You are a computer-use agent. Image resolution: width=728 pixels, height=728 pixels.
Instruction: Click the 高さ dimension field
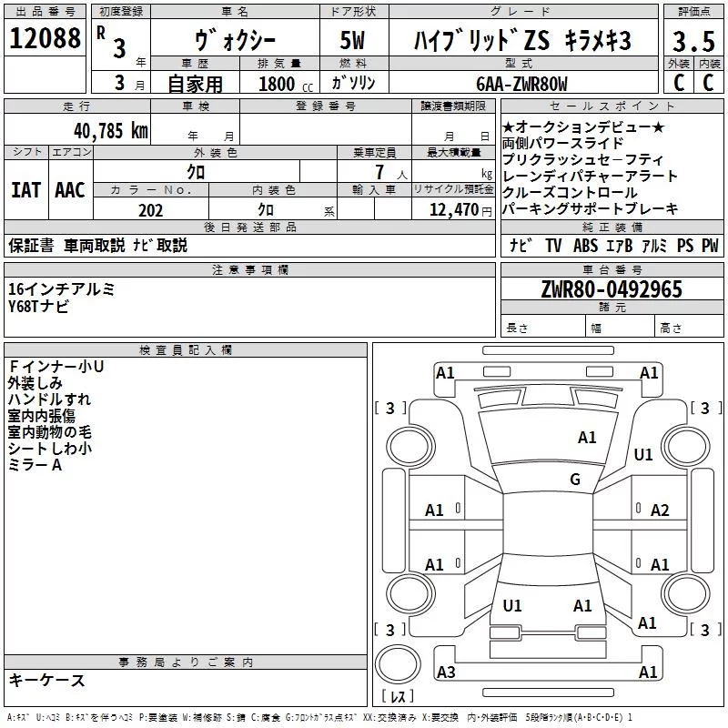point(689,328)
